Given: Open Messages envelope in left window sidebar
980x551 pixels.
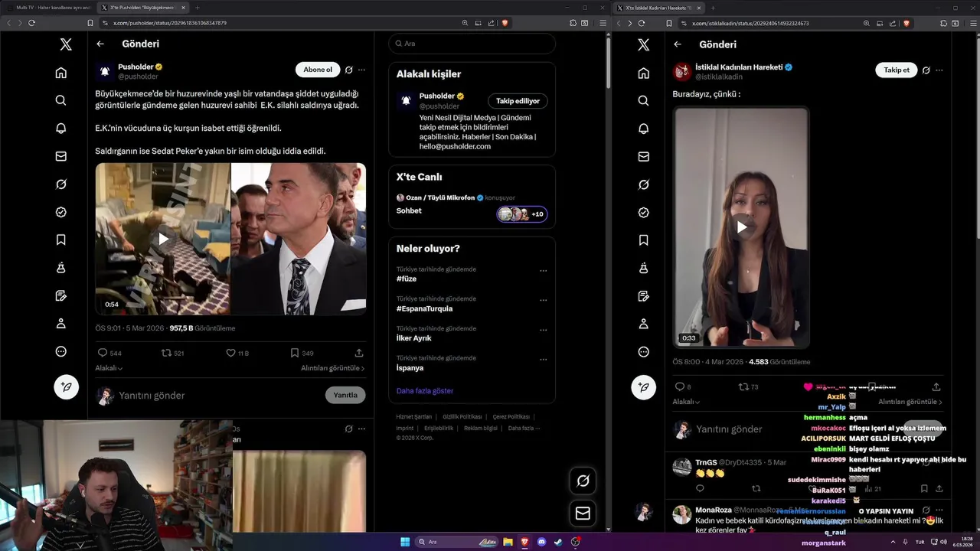Looking at the screenshot, I should pos(61,156).
